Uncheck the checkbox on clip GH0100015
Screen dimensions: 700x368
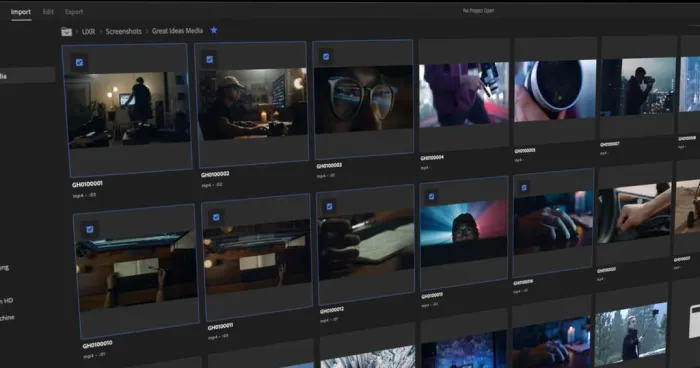(431, 197)
